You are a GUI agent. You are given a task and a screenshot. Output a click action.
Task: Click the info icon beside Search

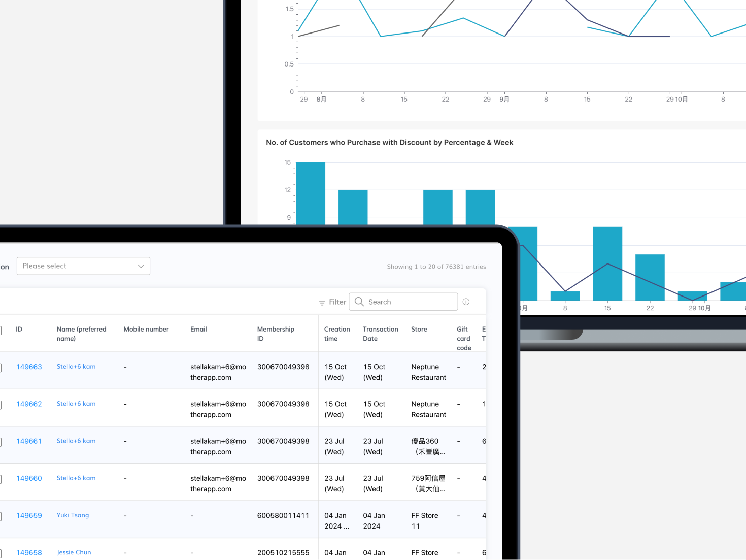coord(466,302)
